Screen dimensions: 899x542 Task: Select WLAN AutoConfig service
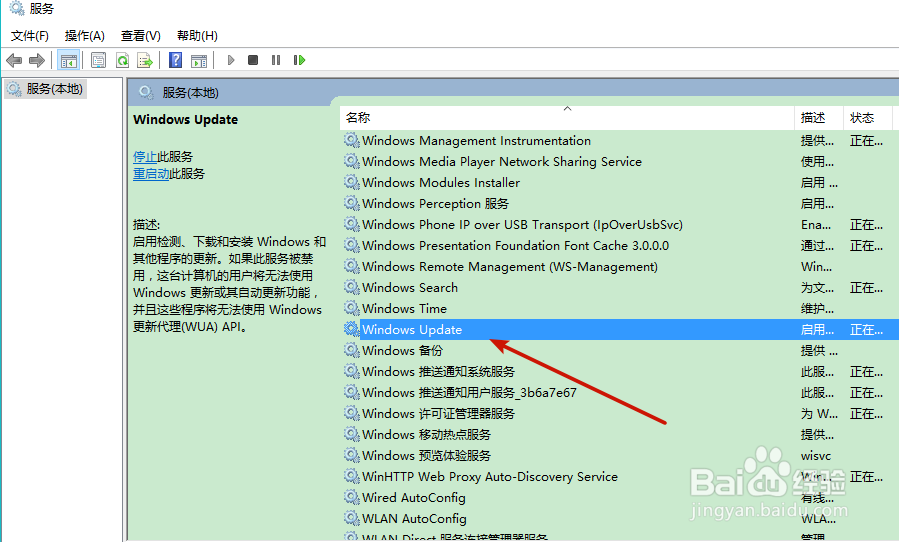[x=414, y=518]
